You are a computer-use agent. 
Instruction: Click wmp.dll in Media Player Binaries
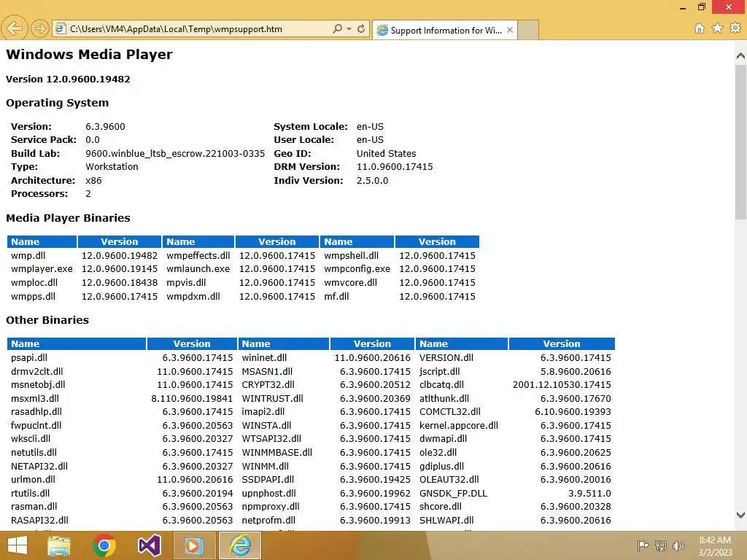[28, 255]
